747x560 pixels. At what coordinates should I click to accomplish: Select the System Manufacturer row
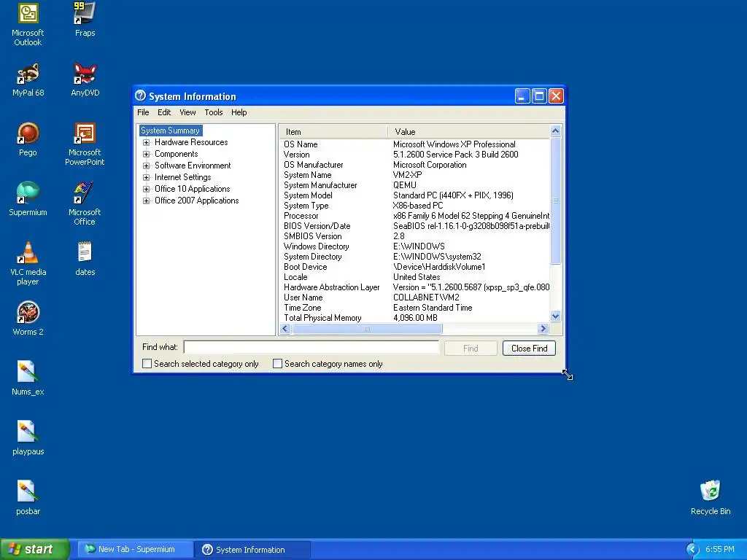click(x=414, y=185)
